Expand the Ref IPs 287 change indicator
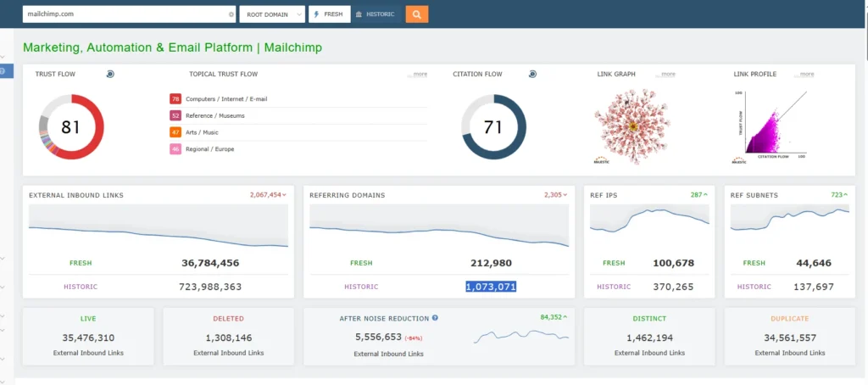868x385 pixels. pyautogui.click(x=699, y=195)
